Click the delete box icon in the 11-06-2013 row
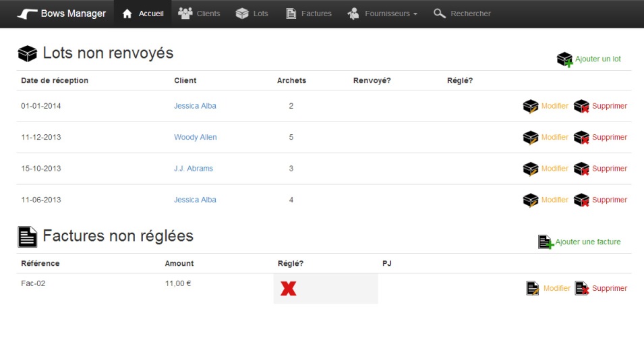644x361 pixels. 581,200
